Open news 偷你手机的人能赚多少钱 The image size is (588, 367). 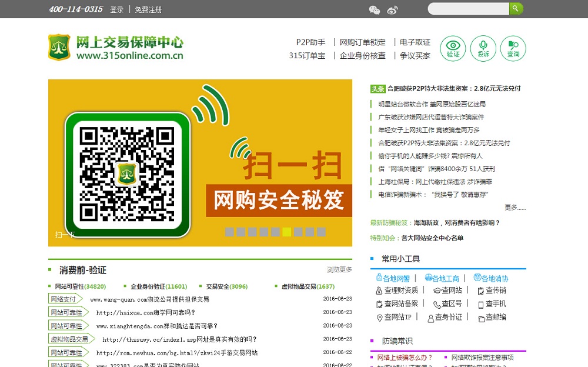430,156
